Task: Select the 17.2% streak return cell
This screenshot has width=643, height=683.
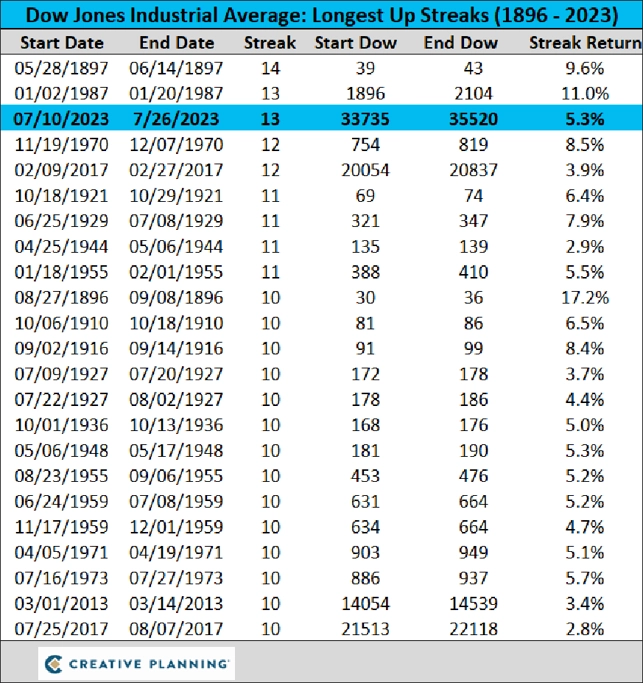Action: coord(585,298)
